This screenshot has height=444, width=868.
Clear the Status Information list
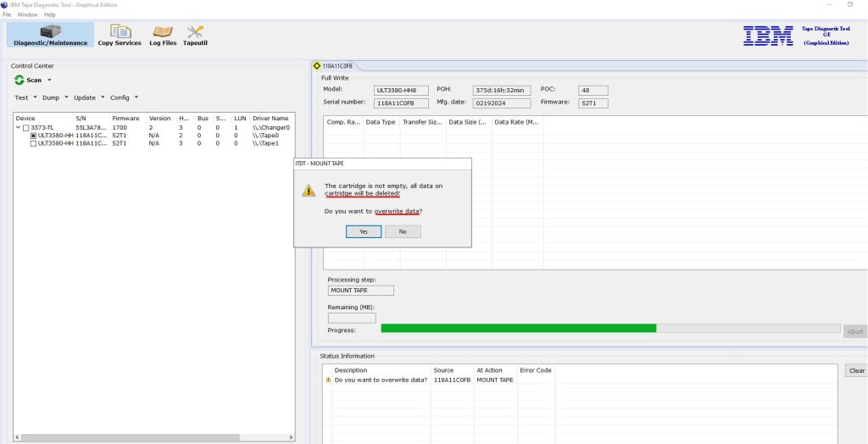(856, 371)
